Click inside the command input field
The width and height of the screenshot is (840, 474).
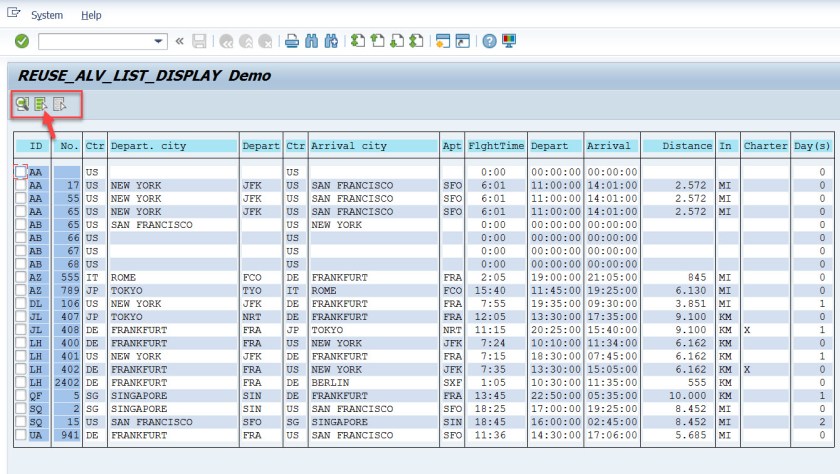coord(95,41)
